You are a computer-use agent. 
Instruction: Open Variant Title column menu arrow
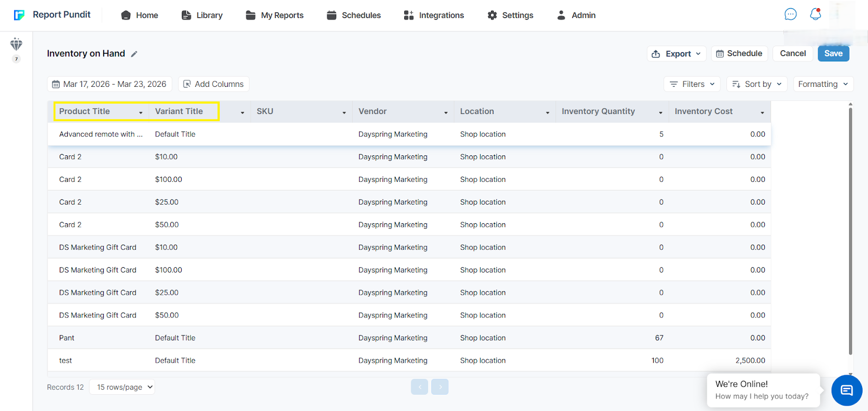[x=242, y=112]
